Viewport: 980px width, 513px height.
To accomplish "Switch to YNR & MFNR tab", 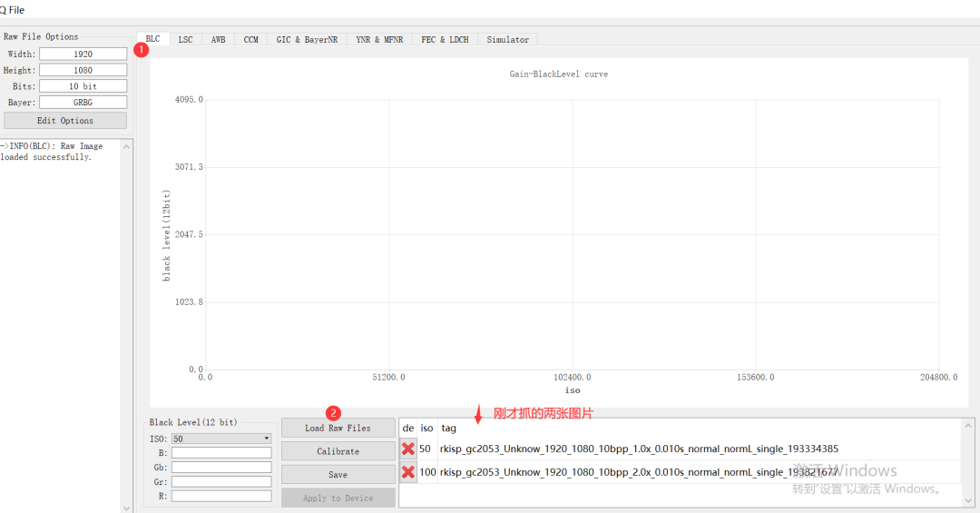I will click(379, 40).
